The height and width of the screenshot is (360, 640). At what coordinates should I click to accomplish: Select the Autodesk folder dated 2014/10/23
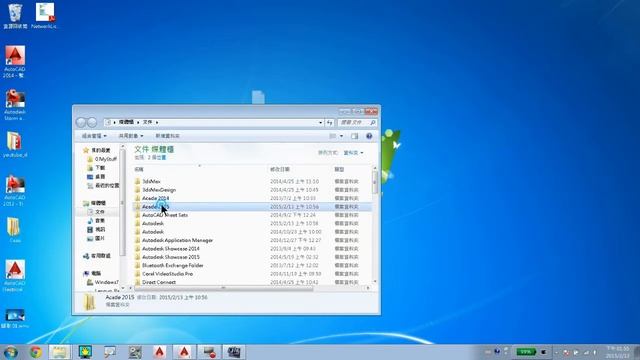[x=252, y=232]
